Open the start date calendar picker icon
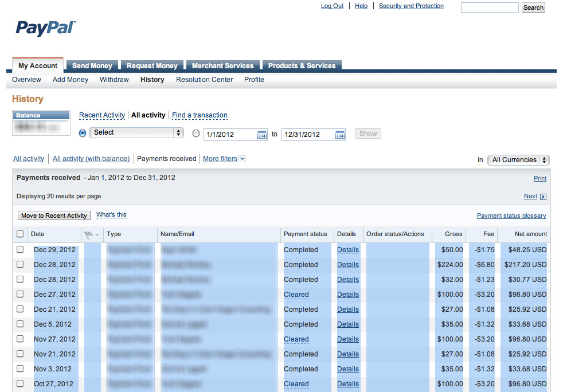 tap(262, 135)
